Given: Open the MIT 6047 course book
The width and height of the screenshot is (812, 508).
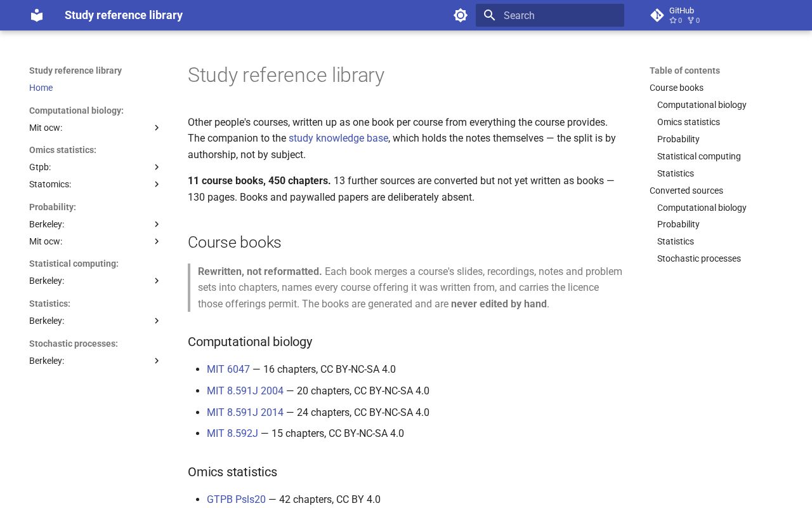Looking at the screenshot, I should (228, 369).
